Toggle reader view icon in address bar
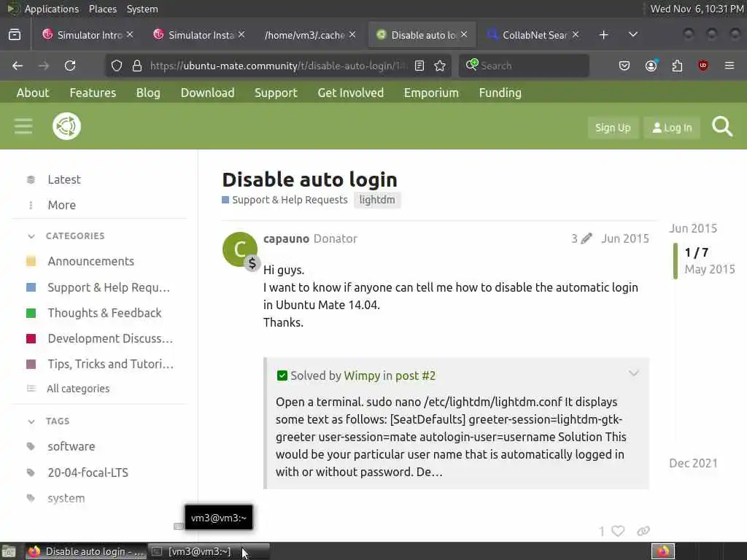The image size is (747, 560). pyautogui.click(x=419, y=66)
